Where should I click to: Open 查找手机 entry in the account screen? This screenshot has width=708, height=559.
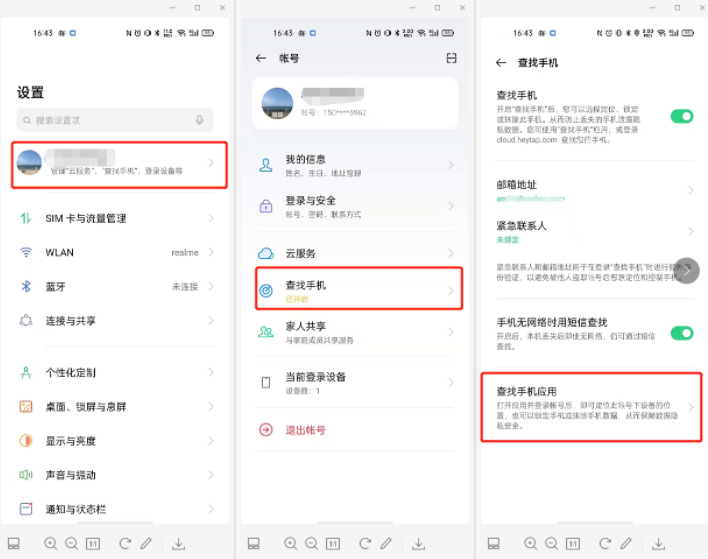tap(359, 289)
